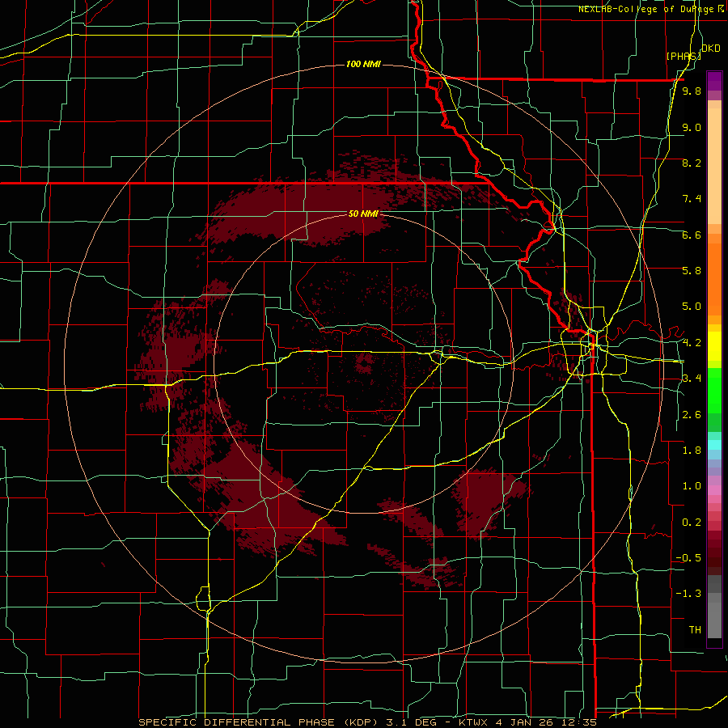
Task: Click the "DKD" unit label at top right
Action: pyautogui.click(x=711, y=49)
